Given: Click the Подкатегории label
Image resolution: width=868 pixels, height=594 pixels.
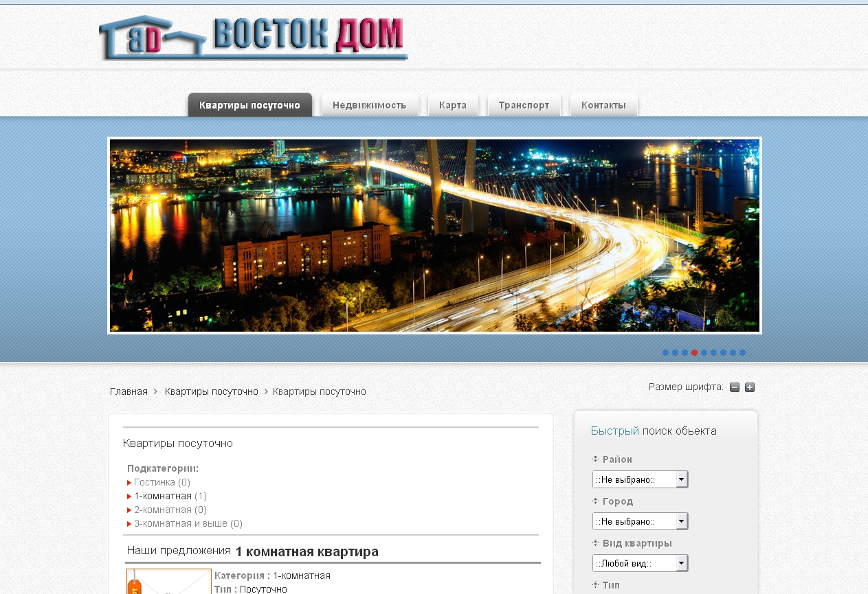Looking at the screenshot, I should [163, 468].
